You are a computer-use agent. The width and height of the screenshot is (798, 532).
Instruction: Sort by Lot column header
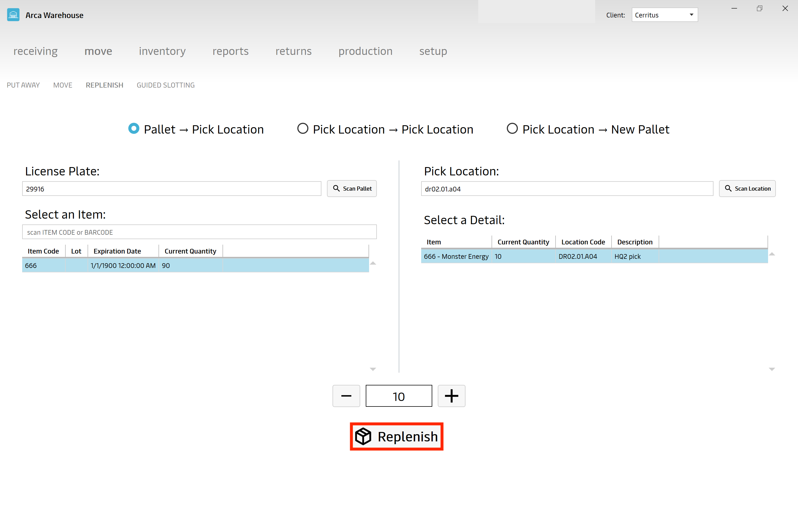point(76,251)
